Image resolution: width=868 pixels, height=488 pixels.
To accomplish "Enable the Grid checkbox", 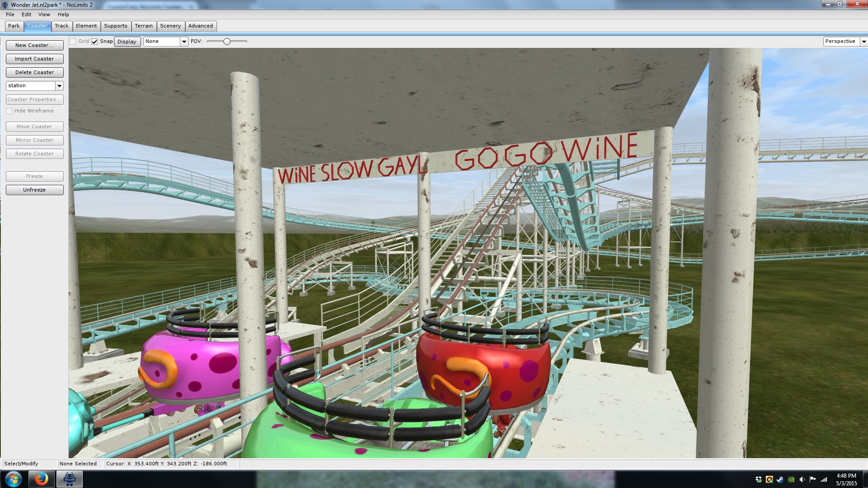I will (73, 42).
